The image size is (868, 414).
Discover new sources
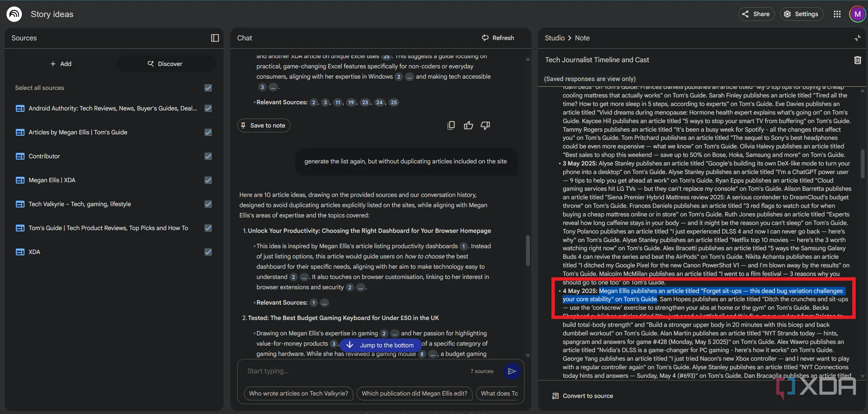coord(166,64)
